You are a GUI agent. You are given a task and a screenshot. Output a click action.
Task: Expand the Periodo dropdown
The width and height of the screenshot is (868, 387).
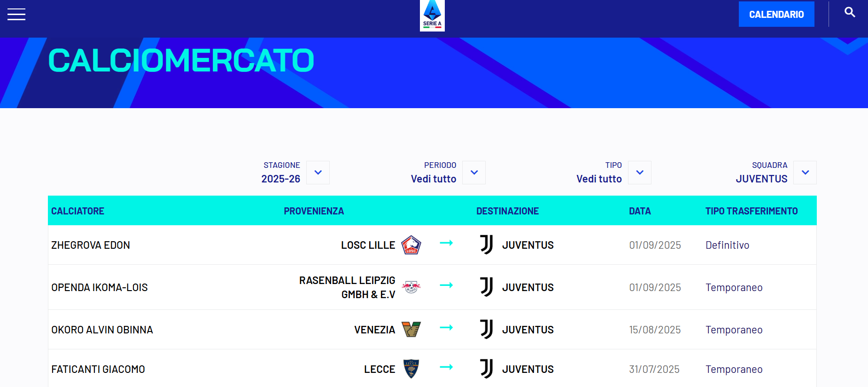coord(474,173)
